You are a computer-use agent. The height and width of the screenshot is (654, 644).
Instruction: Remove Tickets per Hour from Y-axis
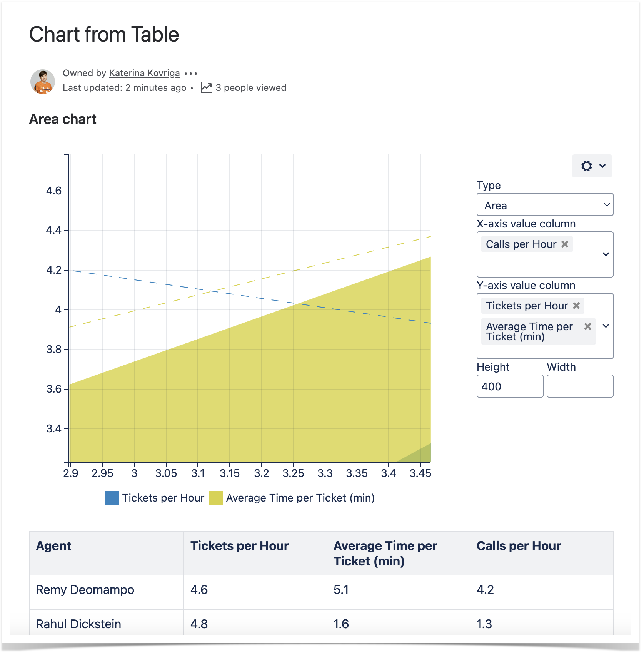pos(576,306)
